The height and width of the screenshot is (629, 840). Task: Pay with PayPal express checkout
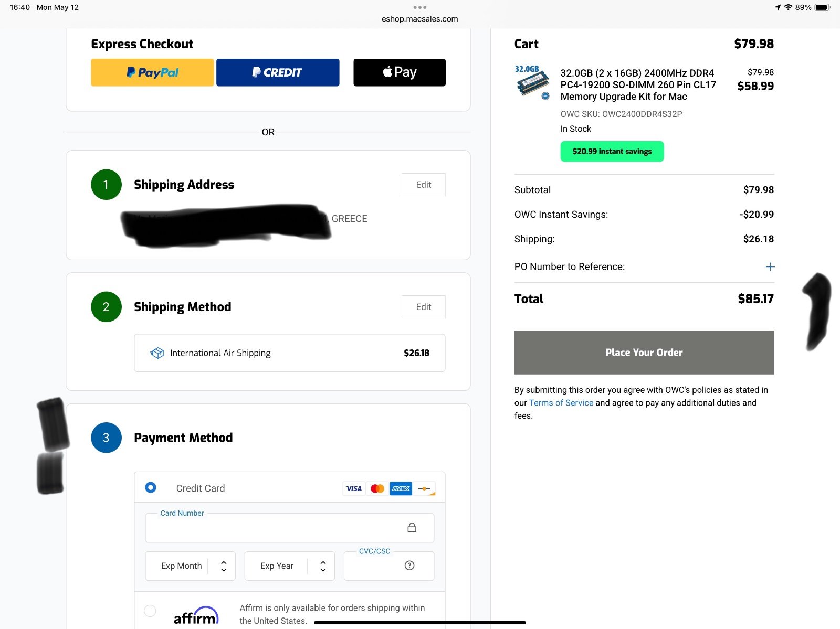pyautogui.click(x=152, y=72)
